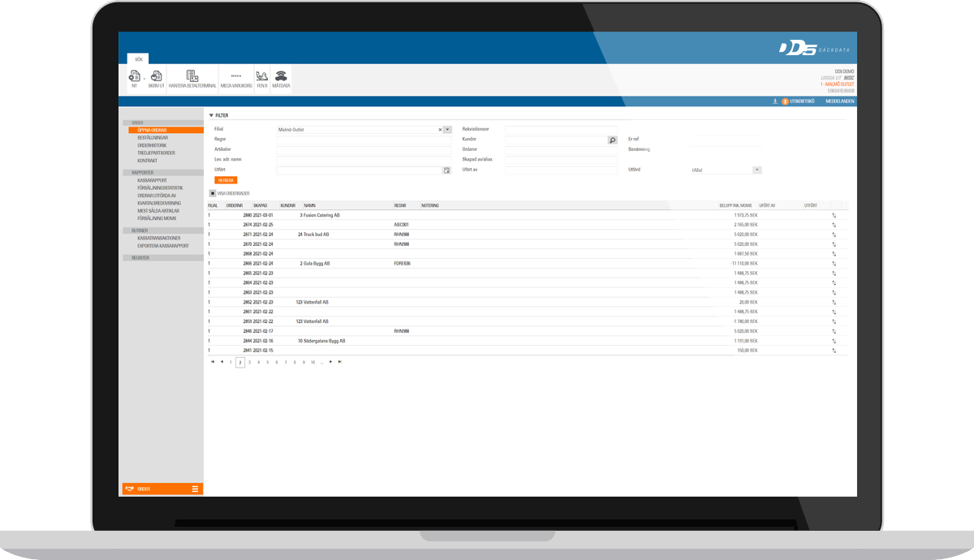The height and width of the screenshot is (560, 974).
Task: Open the Utförd (Alla) dropdown
Action: coord(756,170)
